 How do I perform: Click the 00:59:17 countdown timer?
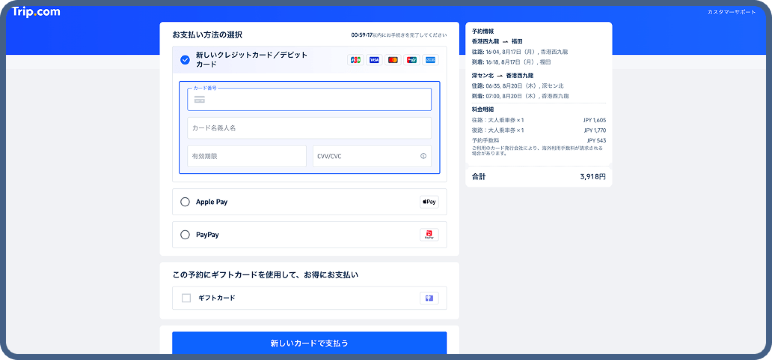point(362,35)
